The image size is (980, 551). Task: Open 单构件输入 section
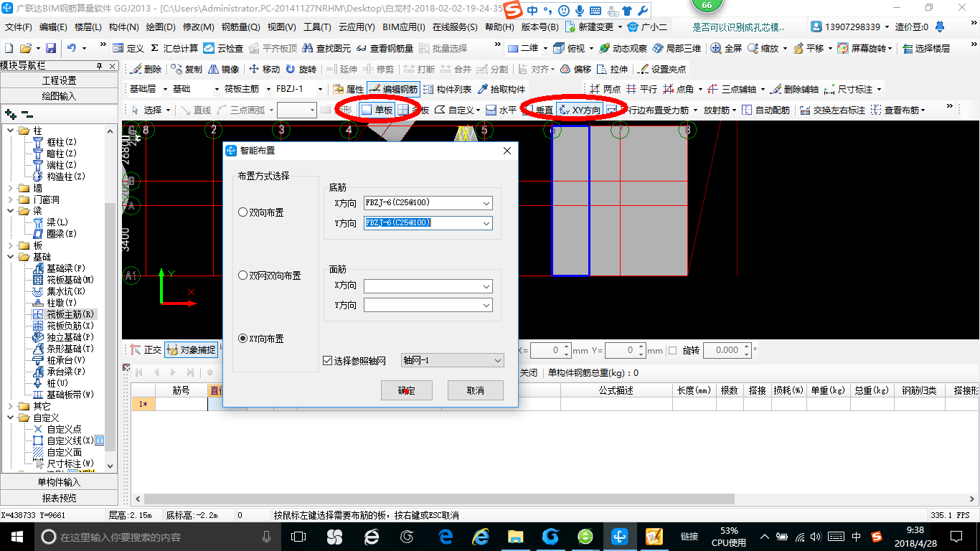click(x=59, y=482)
